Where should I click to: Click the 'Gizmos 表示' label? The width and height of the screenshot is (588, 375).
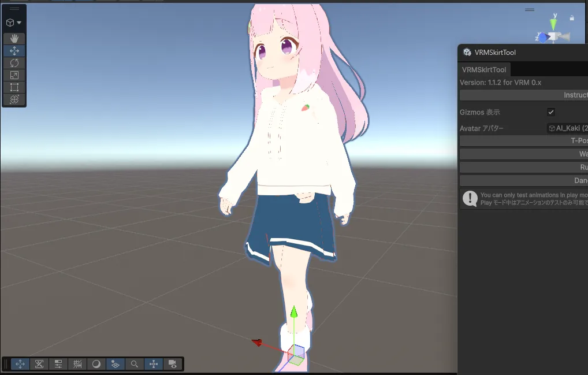point(479,112)
